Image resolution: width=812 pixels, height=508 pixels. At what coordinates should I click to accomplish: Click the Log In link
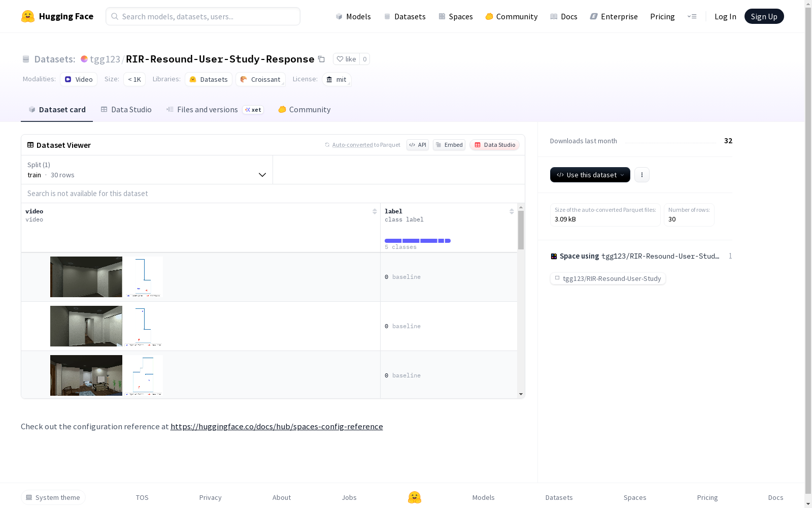725,16
